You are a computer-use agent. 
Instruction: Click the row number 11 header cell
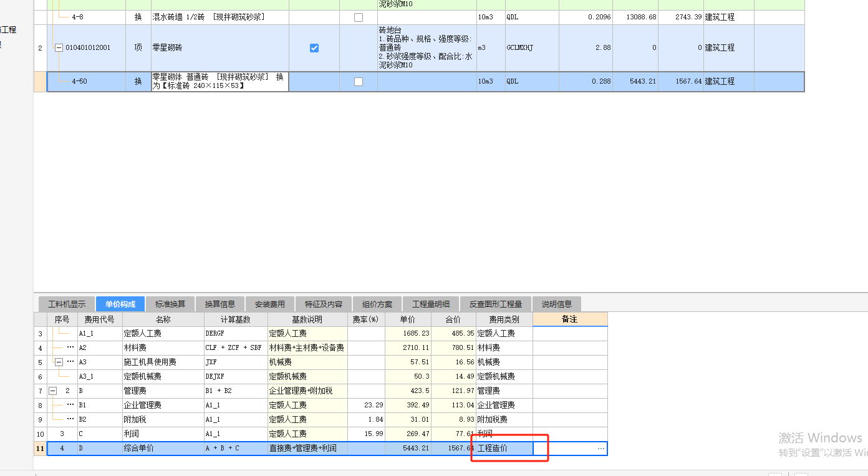point(40,449)
